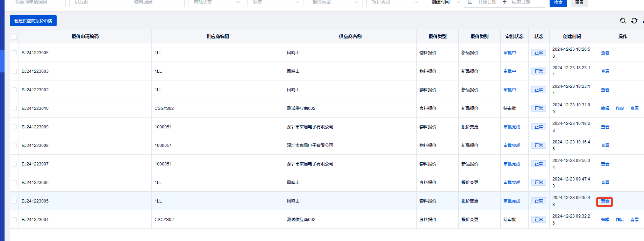The height and width of the screenshot is (241, 644).
Task: Click 正常 status tag for BJ241223010
Action: (538, 108)
